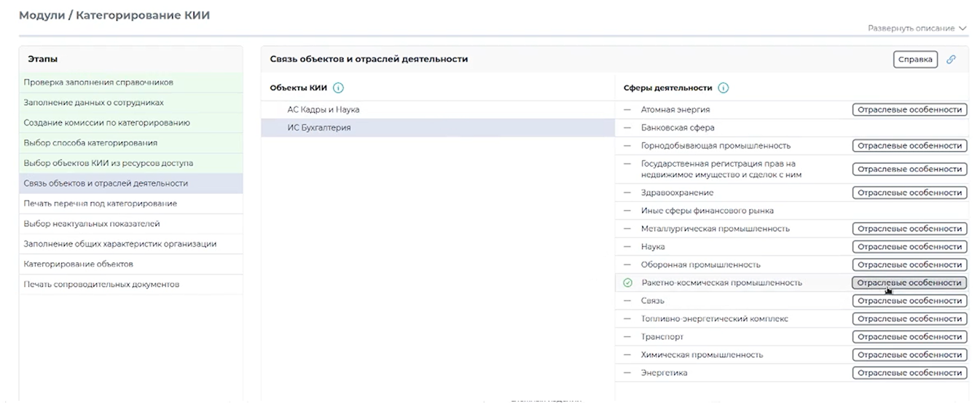The width and height of the screenshot is (980, 403).
Task: Open the Заполнение данных о сотрудниках stage
Action: tap(131, 103)
